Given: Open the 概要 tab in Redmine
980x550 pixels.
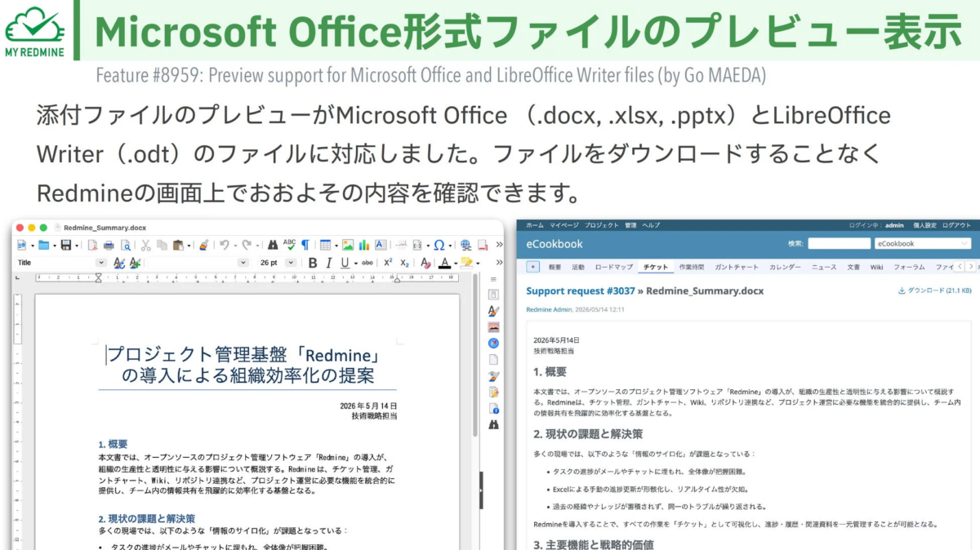Looking at the screenshot, I should [x=555, y=267].
